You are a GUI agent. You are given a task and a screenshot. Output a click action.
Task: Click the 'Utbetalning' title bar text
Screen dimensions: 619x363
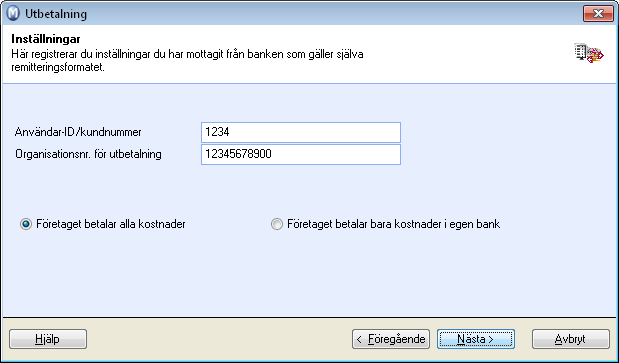pyautogui.click(x=56, y=14)
